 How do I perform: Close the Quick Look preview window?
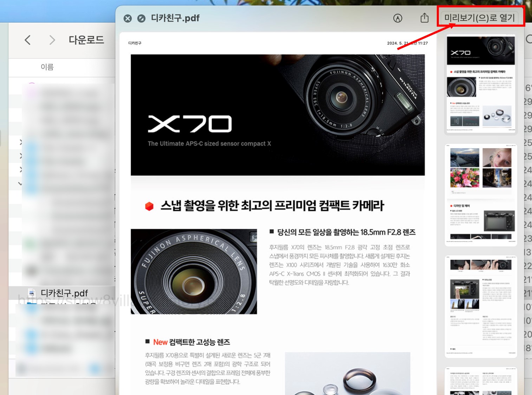pyautogui.click(x=128, y=18)
